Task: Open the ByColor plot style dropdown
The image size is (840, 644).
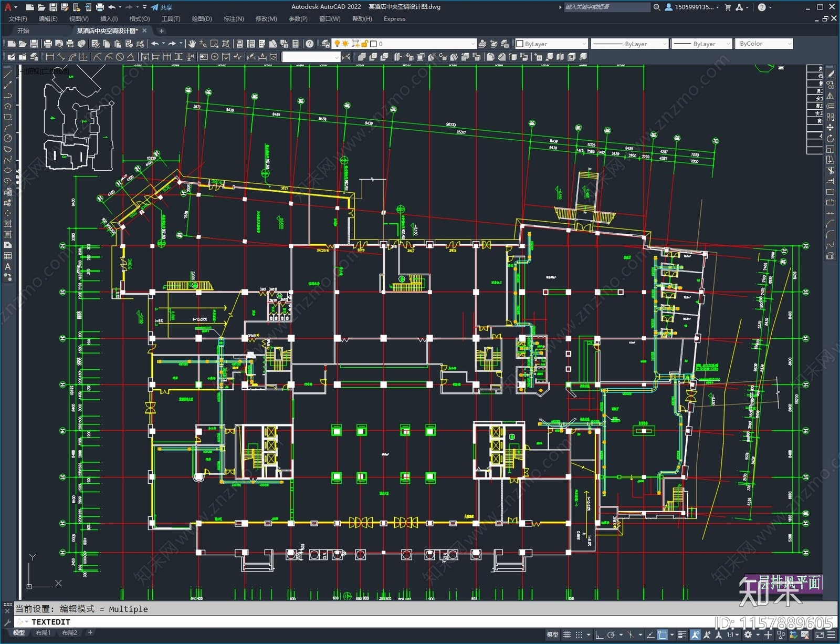Action: 764,44
